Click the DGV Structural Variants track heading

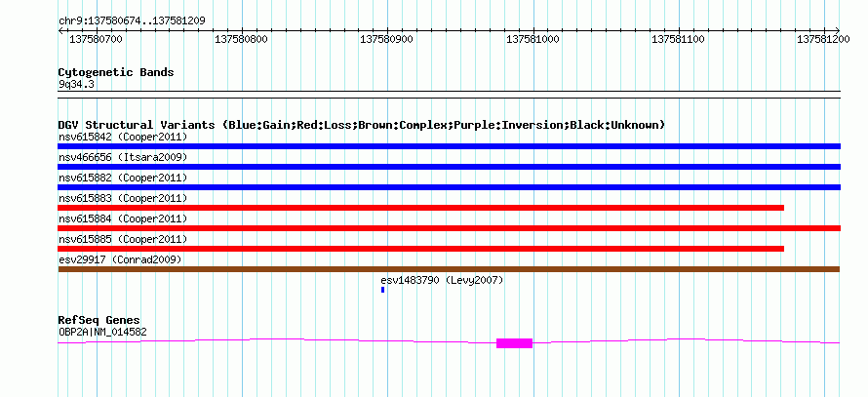(362, 125)
